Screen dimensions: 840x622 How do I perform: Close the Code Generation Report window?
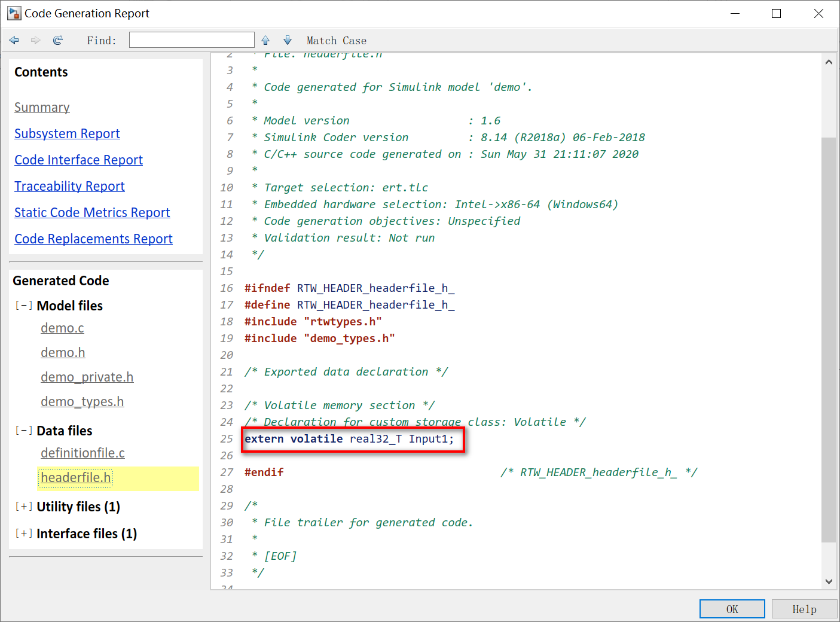coord(818,13)
